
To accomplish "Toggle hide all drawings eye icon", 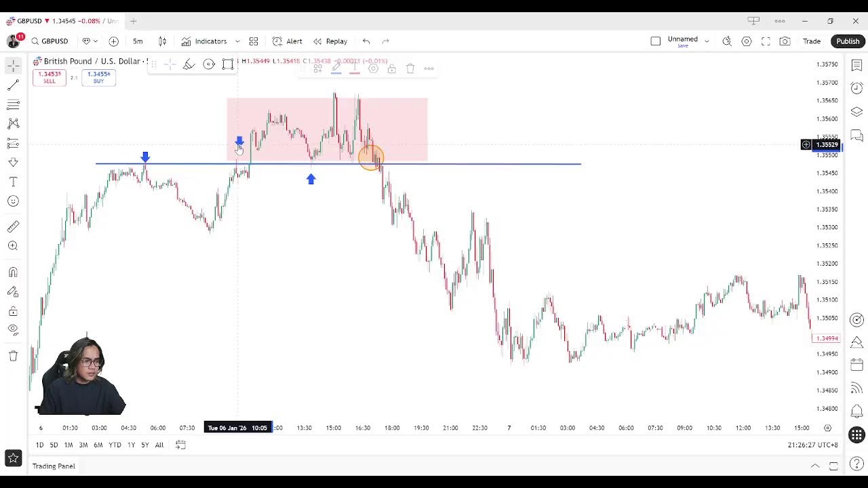I will tap(13, 330).
